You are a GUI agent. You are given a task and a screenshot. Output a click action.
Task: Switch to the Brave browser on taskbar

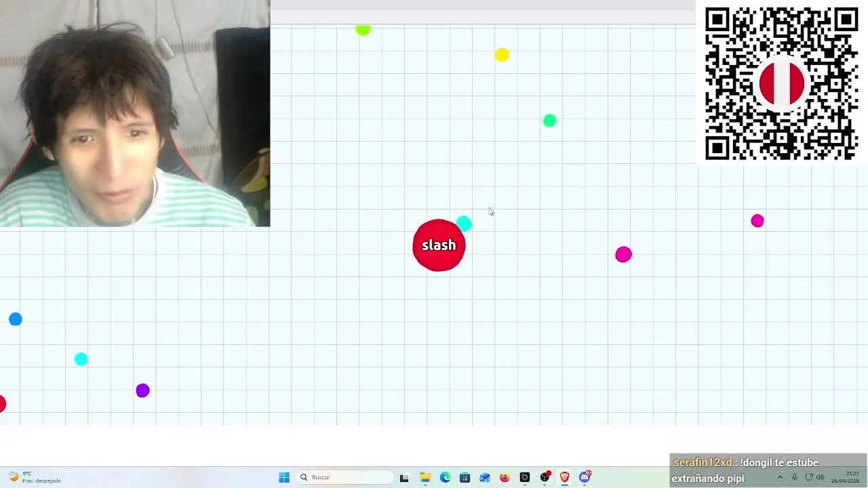tap(564, 477)
